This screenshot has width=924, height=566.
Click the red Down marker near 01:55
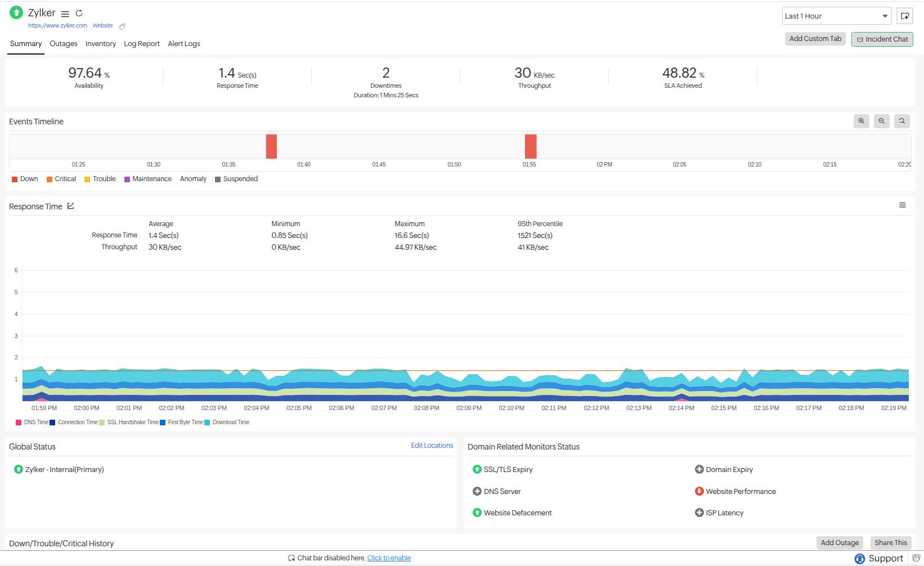(530, 146)
